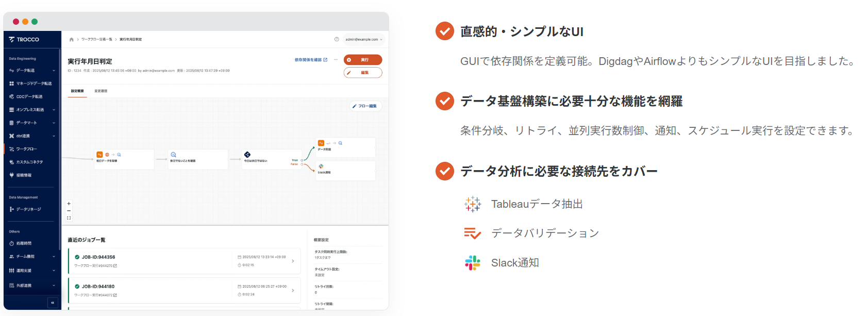The image size is (868, 316).
Task: Open the オンプレミス転送 sidebar item
Action: pos(32,110)
